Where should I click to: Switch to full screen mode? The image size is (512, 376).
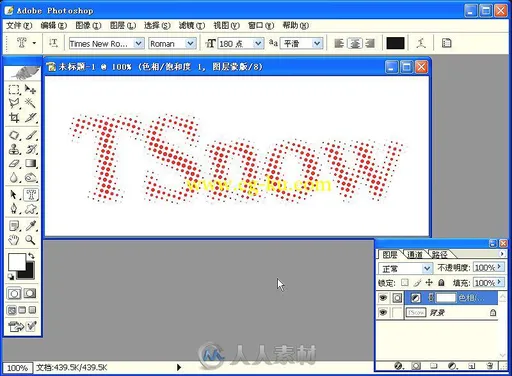32,310
